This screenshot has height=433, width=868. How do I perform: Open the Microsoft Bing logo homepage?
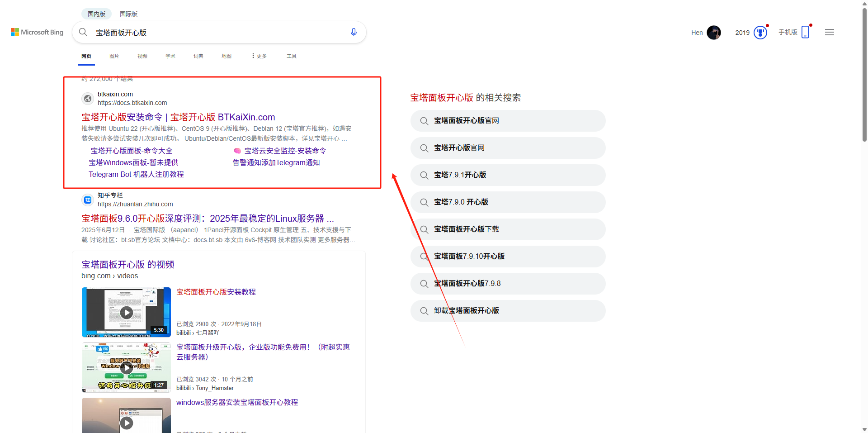pos(37,32)
